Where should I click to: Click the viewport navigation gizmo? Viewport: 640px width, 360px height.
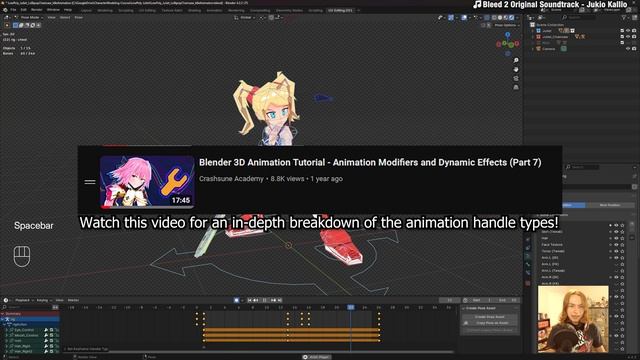coord(507,44)
